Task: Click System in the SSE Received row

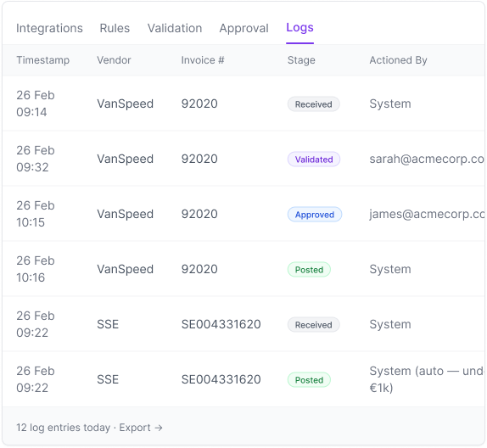Action: [x=390, y=324]
